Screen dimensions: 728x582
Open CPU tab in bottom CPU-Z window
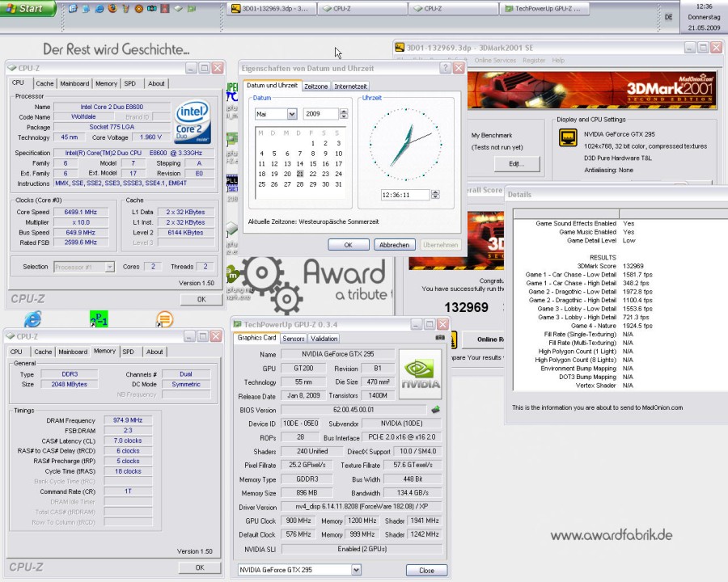click(16, 352)
